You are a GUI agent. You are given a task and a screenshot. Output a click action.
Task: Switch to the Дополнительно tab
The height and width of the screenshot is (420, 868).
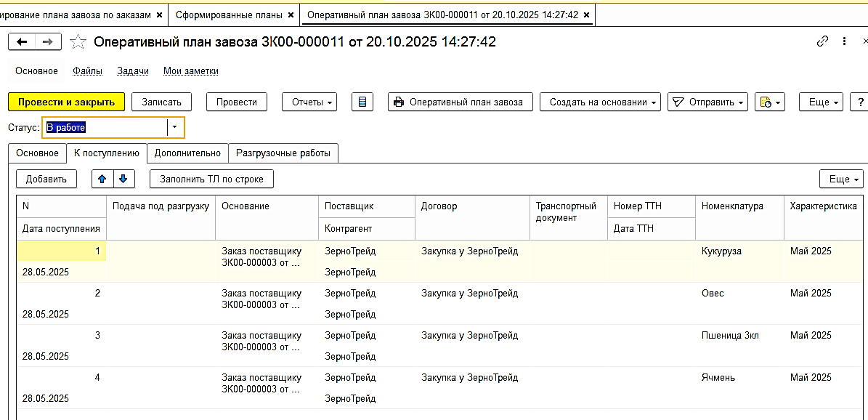coord(187,153)
